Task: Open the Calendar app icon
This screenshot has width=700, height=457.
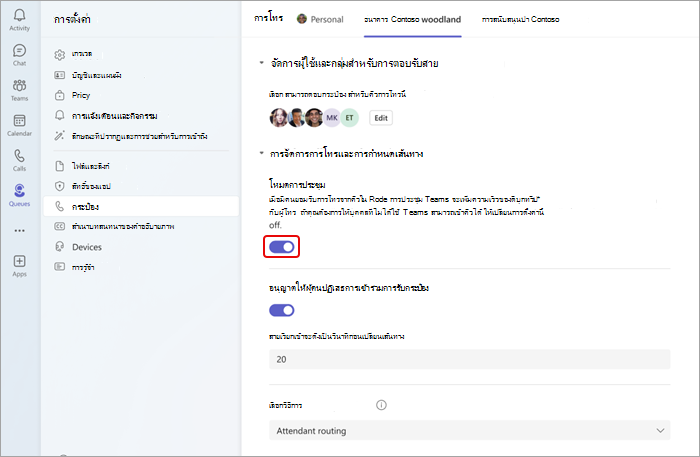Action: coord(19,120)
